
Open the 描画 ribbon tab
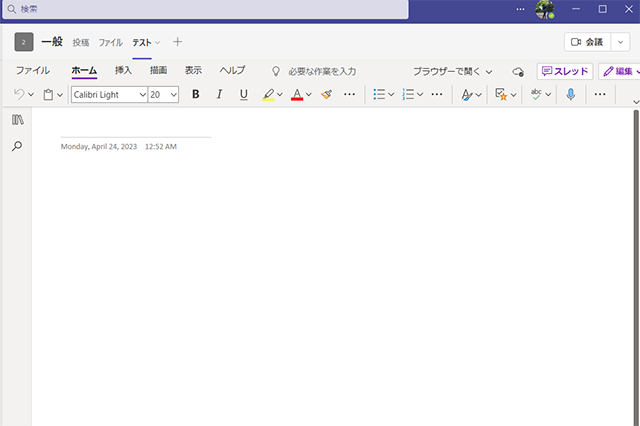[x=158, y=71]
